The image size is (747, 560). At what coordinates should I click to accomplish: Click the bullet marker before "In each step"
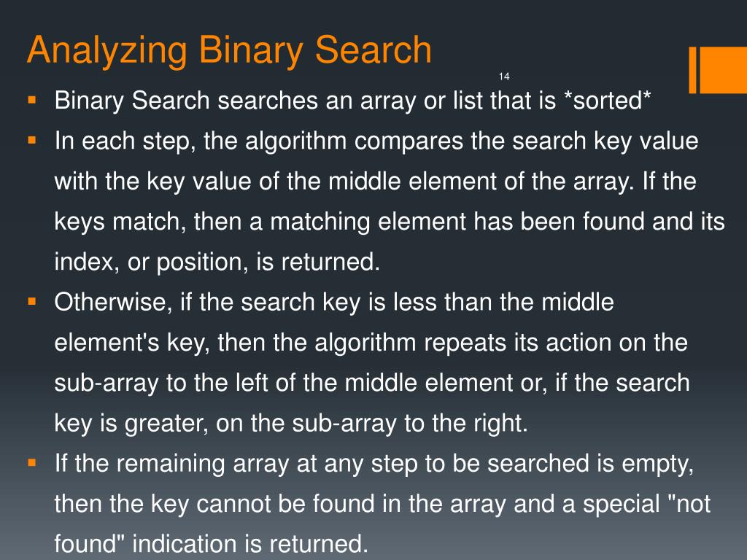(x=32, y=138)
